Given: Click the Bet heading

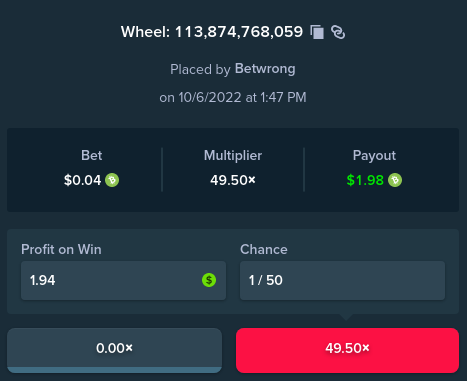Looking at the screenshot, I should pyautogui.click(x=92, y=155).
